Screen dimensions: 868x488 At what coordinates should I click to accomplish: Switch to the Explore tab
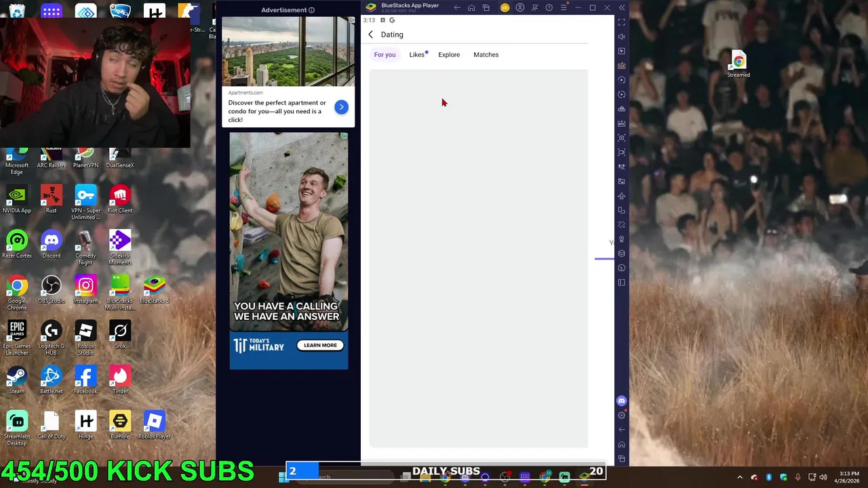pyautogui.click(x=449, y=55)
